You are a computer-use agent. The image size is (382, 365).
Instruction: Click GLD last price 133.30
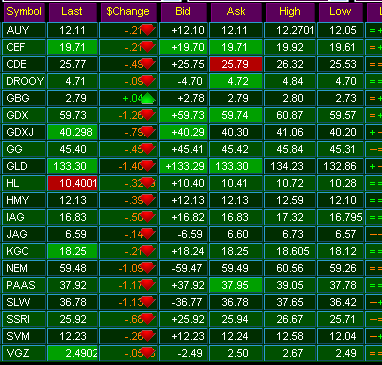72,166
